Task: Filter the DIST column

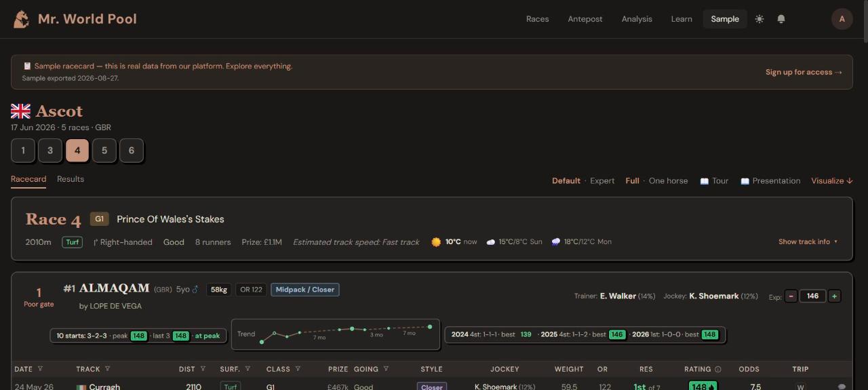Action: [x=203, y=369]
